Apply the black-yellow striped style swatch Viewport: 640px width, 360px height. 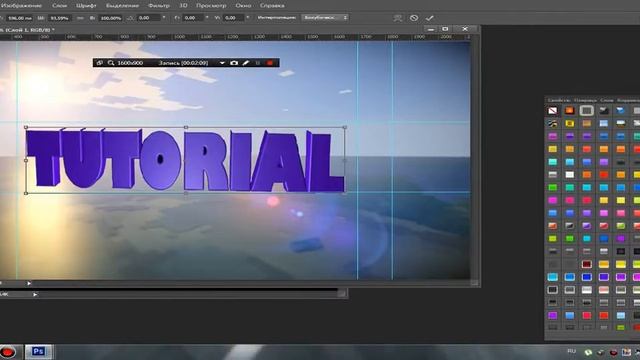552,123
